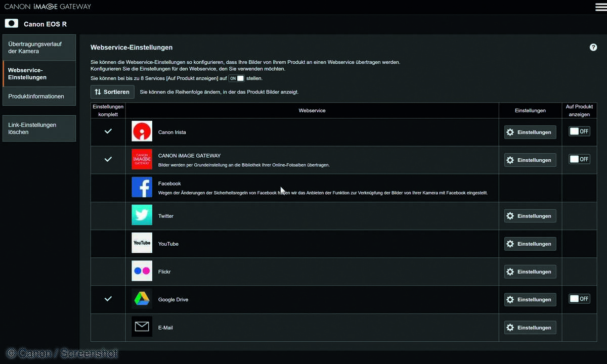The height and width of the screenshot is (364, 607).
Task: Open Einstellungen for Canon Irista
Action: (530, 132)
